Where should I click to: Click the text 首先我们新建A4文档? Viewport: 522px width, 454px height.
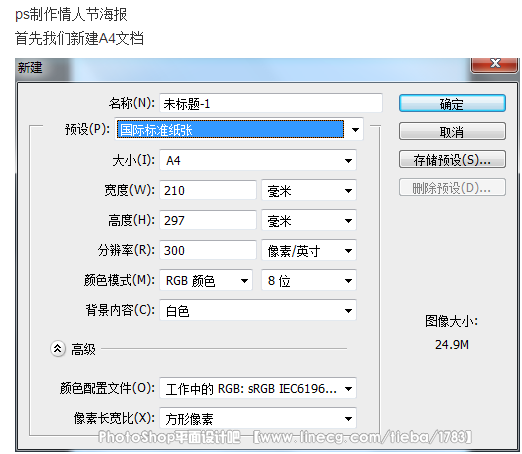click(x=79, y=38)
